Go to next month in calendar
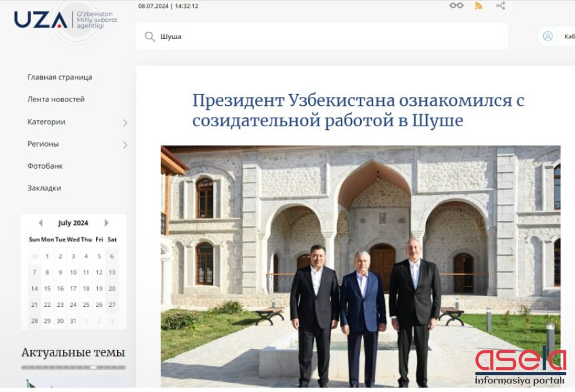Viewport: 575px width, 392px height. pyautogui.click(x=107, y=223)
